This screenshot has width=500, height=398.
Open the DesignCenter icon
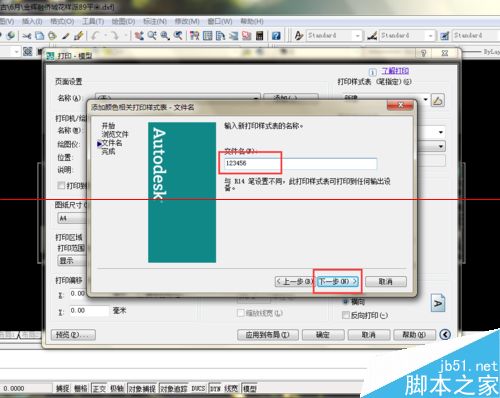[208, 36]
